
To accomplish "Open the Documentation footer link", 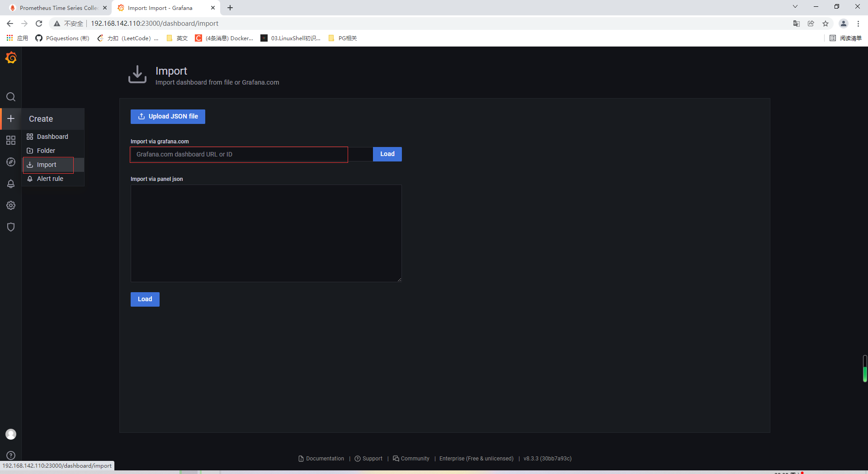I will click(x=321, y=459).
